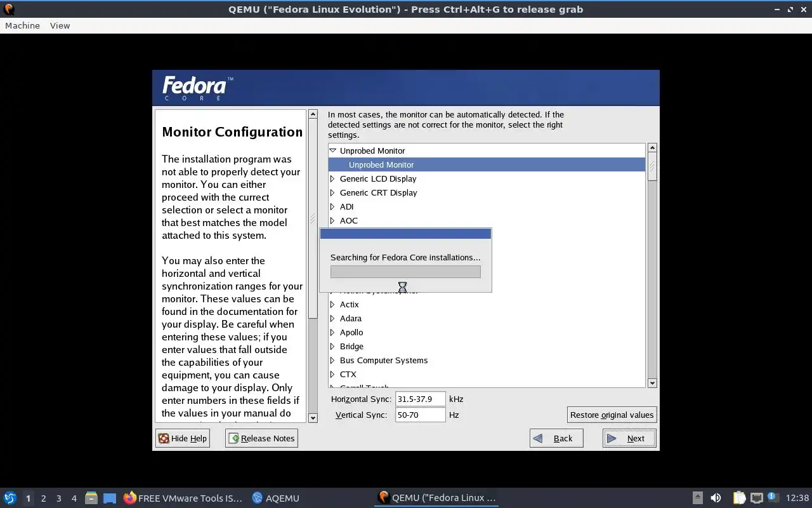Expand the Actix monitor group
812x508 pixels.
pos(332,304)
